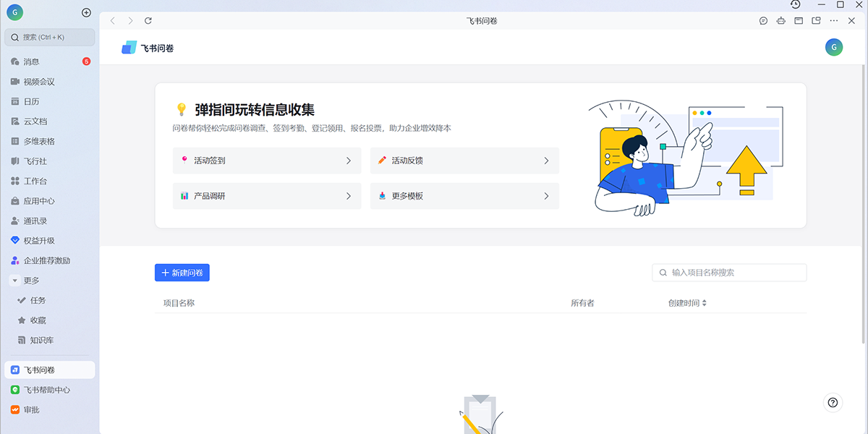Image resolution: width=868 pixels, height=434 pixels.
Task: Click the 新建问卷 button
Action: point(182,273)
